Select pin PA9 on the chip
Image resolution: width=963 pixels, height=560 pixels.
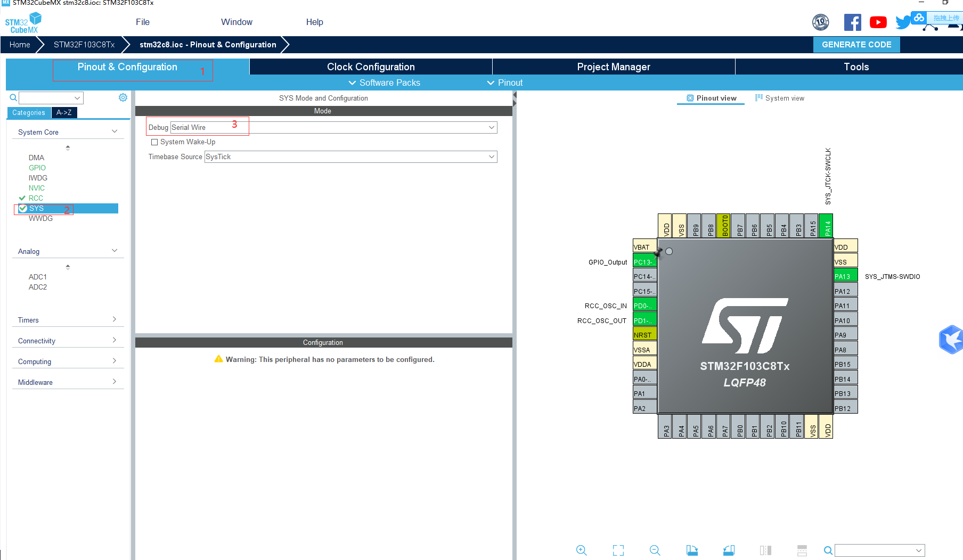tap(845, 335)
